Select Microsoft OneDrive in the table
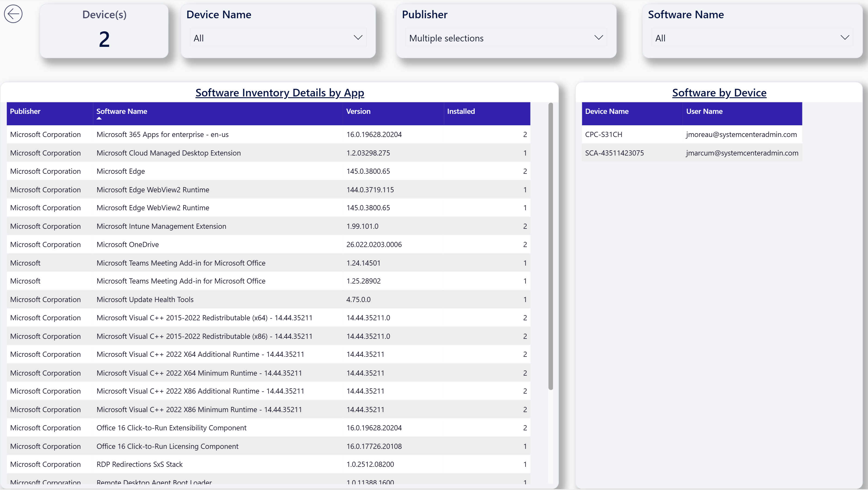 pos(268,244)
